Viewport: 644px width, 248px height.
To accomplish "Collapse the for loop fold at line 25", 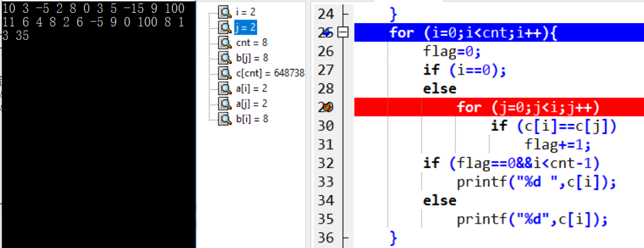I will point(342,33).
